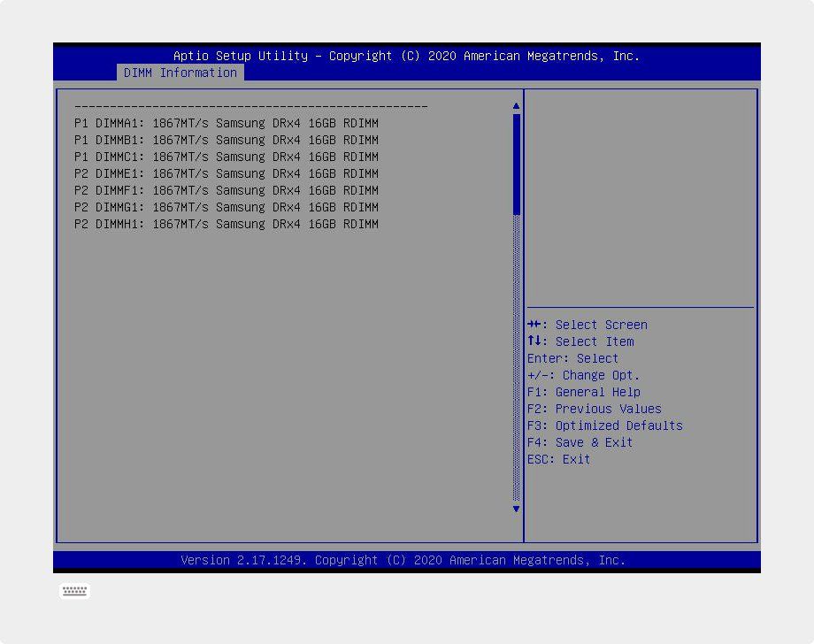Select the DIMM Information tab
The height and width of the screenshot is (644, 814).
[180, 73]
